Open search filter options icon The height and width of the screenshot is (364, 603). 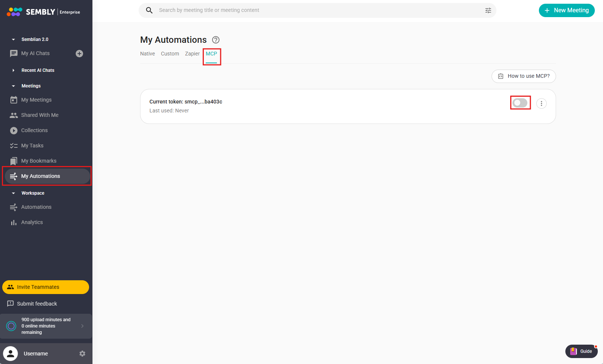[x=488, y=10]
